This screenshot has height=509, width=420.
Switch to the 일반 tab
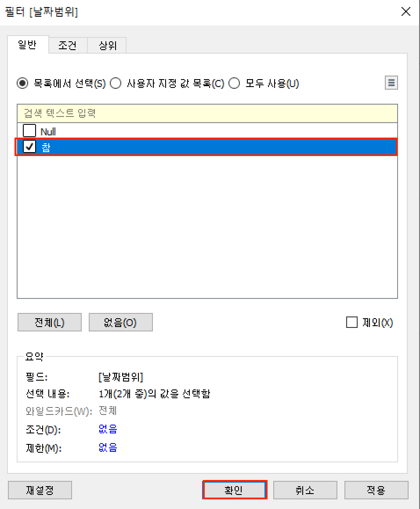coord(28,45)
